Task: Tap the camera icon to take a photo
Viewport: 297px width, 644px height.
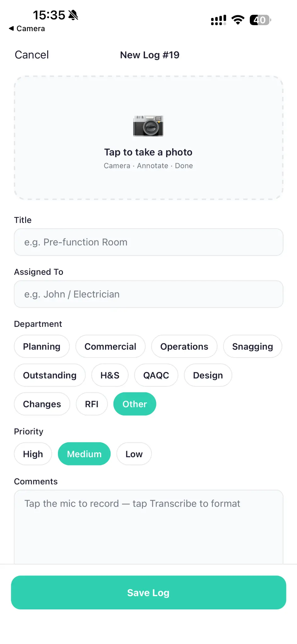Action: (148, 126)
